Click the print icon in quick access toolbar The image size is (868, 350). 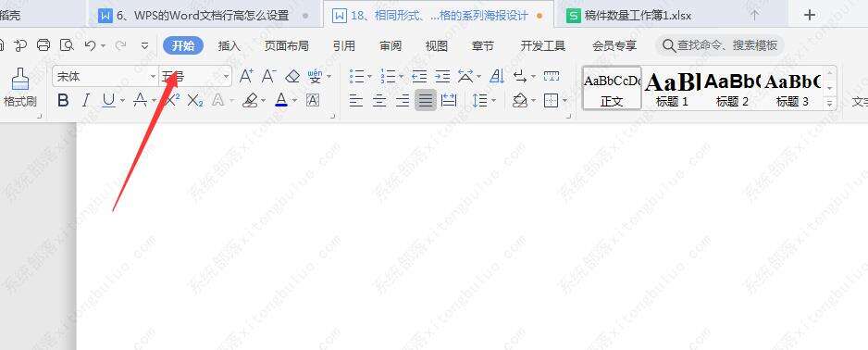click(x=43, y=45)
